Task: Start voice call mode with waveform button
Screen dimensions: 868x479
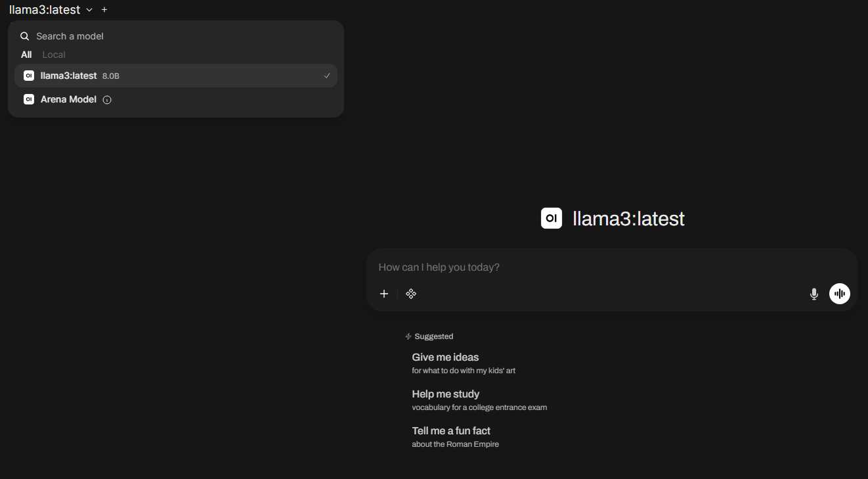Action: click(840, 294)
